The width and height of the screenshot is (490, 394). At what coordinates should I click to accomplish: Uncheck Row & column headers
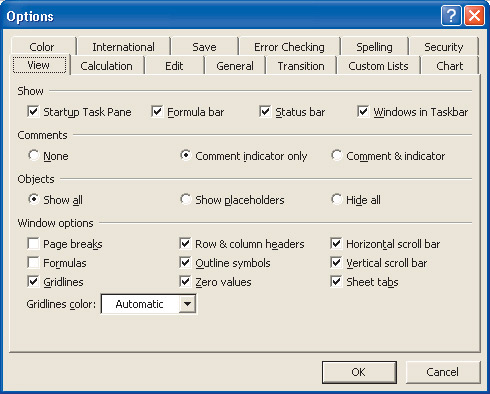(x=185, y=243)
